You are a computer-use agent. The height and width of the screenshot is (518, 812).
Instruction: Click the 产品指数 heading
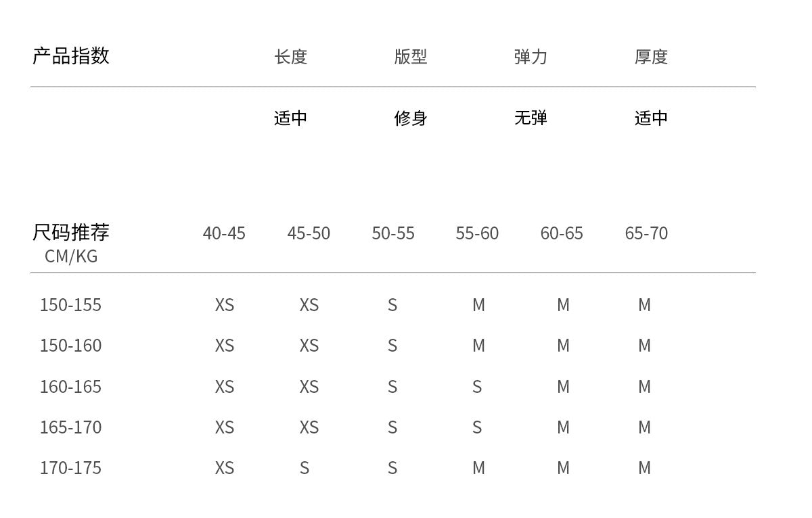click(x=70, y=55)
